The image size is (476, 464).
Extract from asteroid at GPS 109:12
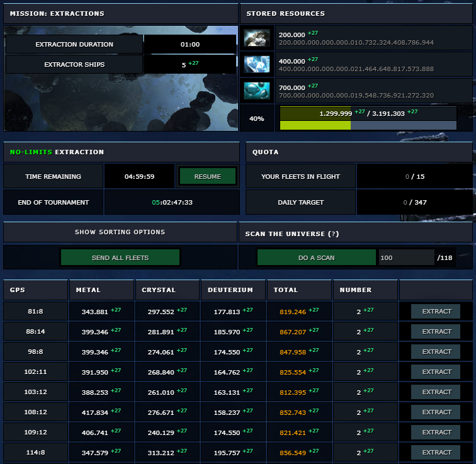tap(435, 432)
